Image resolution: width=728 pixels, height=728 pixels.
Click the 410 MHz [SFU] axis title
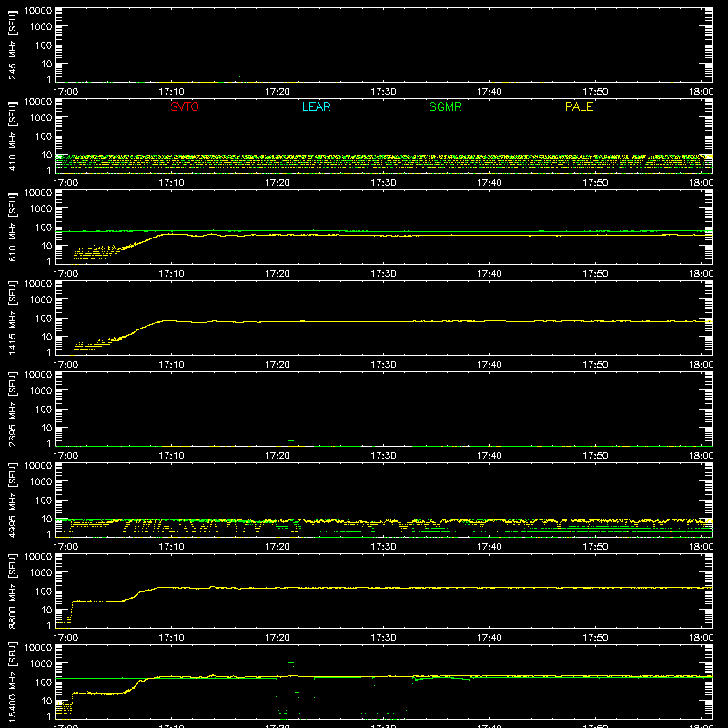coord(12,136)
